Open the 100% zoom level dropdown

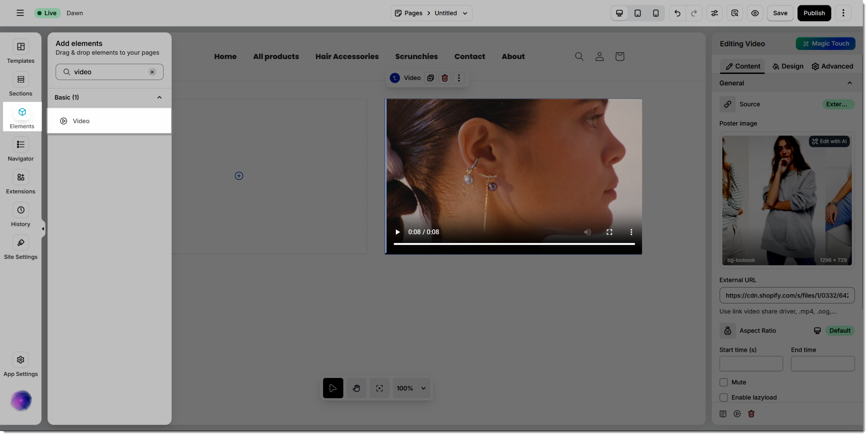(411, 388)
